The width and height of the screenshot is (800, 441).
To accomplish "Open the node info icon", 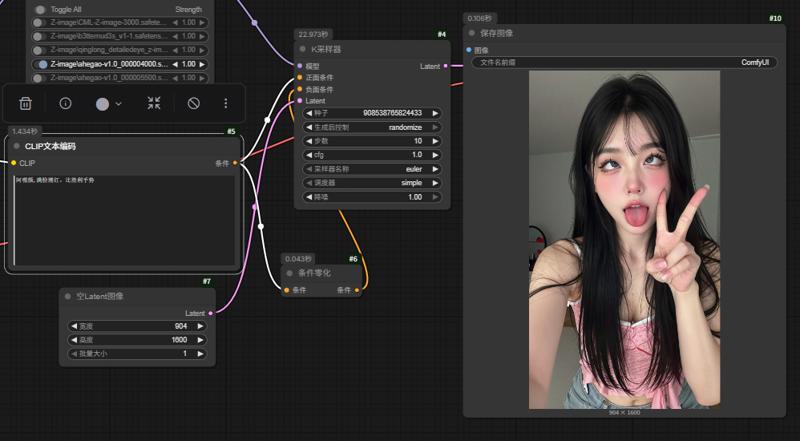I will [x=66, y=103].
